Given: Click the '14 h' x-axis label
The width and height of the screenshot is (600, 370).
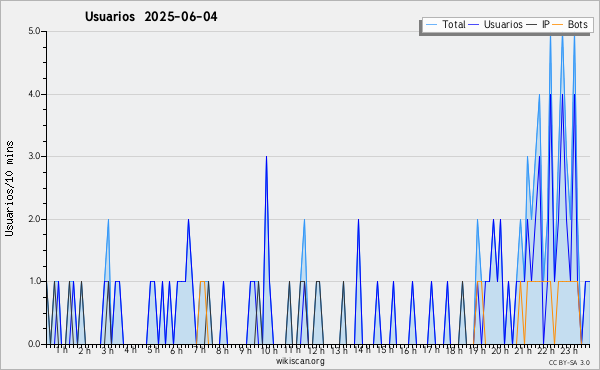Looking at the screenshot, I should [362, 350].
